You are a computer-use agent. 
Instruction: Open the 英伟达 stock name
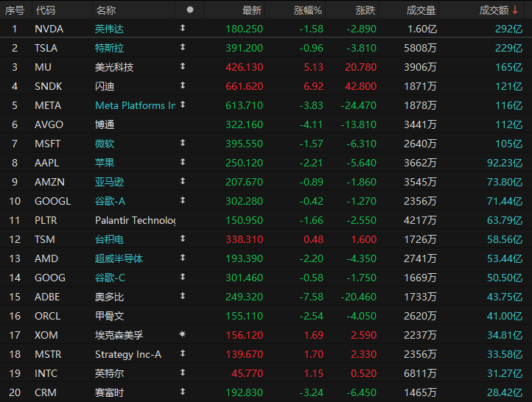click(x=109, y=29)
